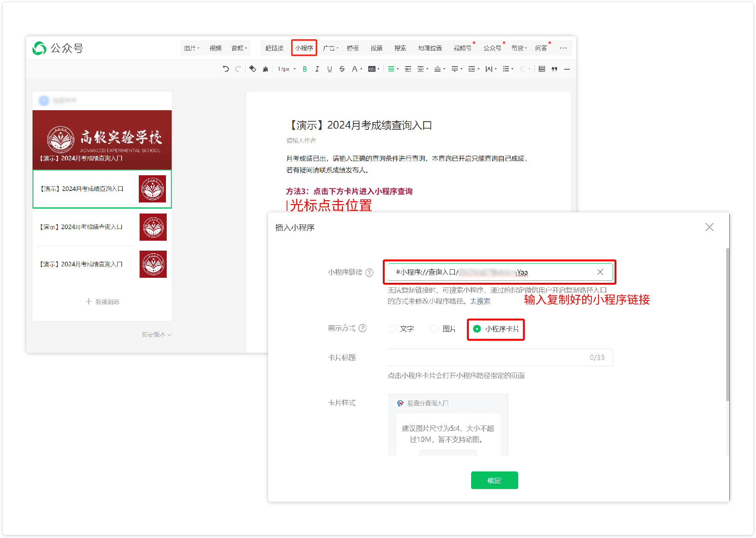Click the 问答 toolbar item
The width and height of the screenshot is (756, 538).
tap(541, 48)
